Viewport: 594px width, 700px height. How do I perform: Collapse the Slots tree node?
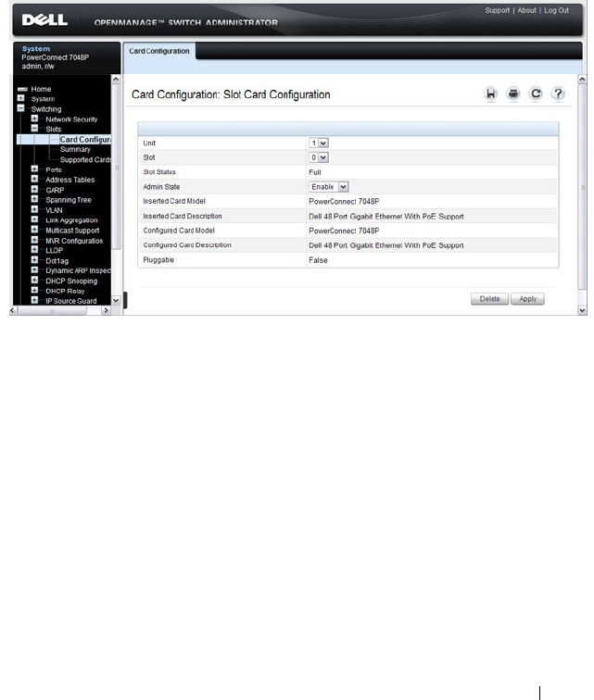[x=34, y=129]
